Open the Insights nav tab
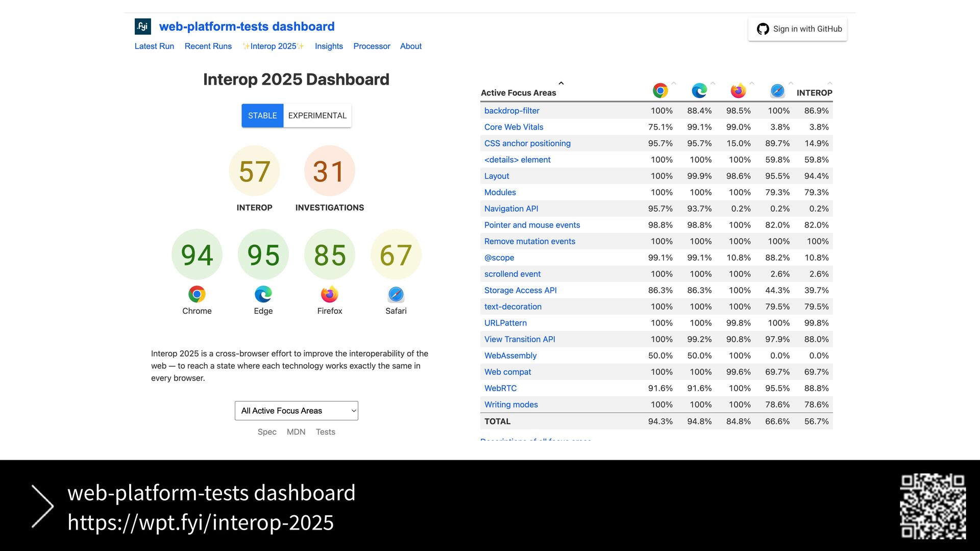The height and width of the screenshot is (551, 980). [329, 46]
